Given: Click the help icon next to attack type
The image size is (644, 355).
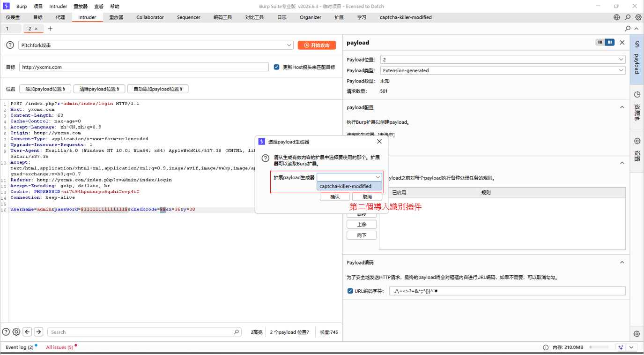Looking at the screenshot, I should coord(10,45).
